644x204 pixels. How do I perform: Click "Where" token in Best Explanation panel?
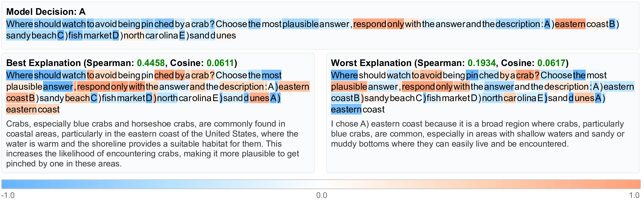pyautogui.click(x=20, y=75)
